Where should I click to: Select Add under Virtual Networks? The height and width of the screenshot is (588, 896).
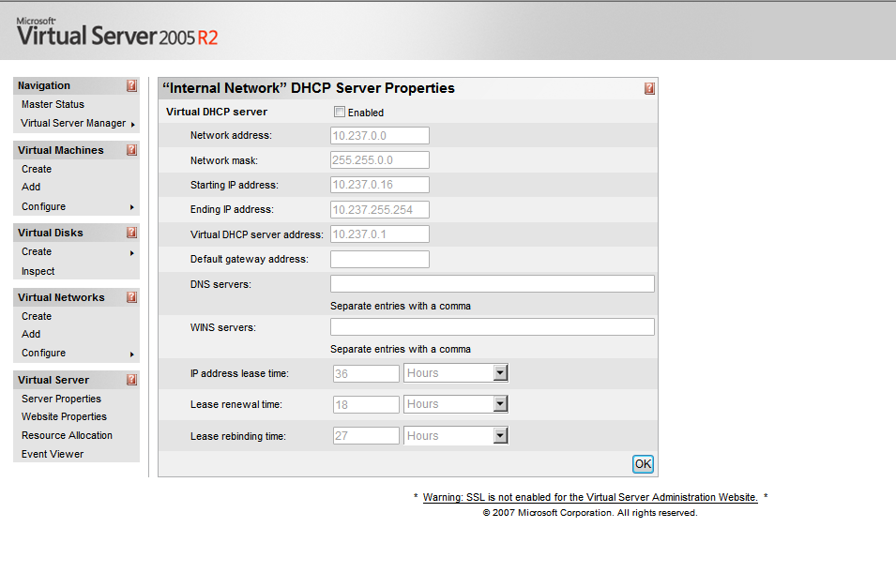coord(31,334)
